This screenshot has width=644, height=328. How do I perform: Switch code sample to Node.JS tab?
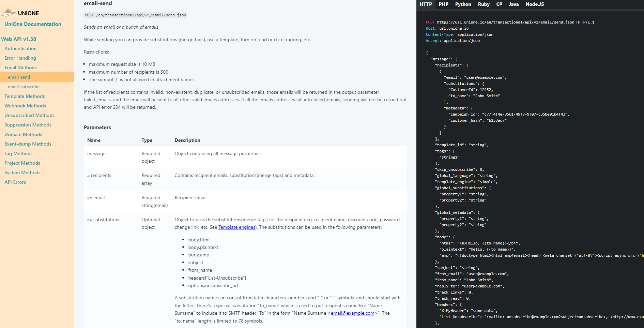535,4
